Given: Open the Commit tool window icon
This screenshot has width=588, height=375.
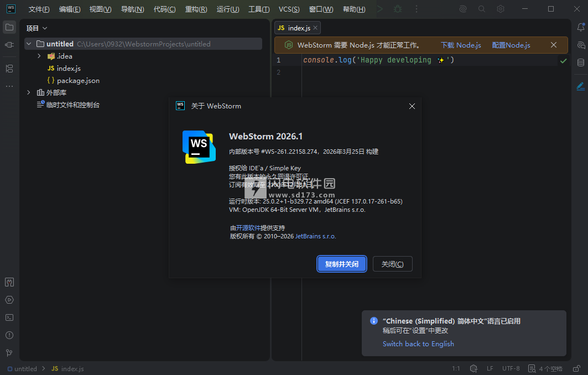Looking at the screenshot, I should pos(9,45).
